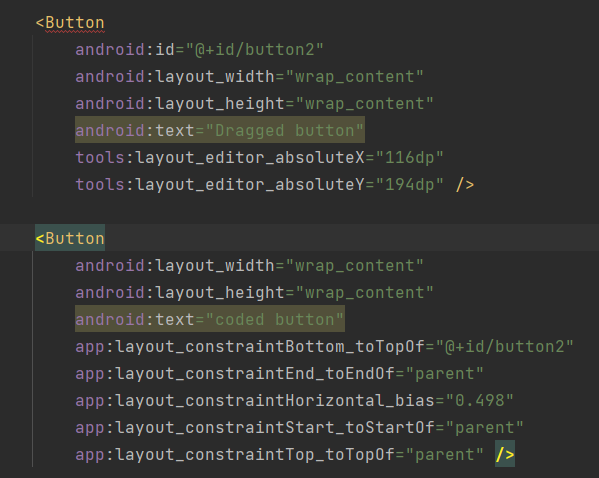Click second button's layout_height "wrap_content" value
Image resolution: width=599 pixels, height=478 pixels.
364,293
